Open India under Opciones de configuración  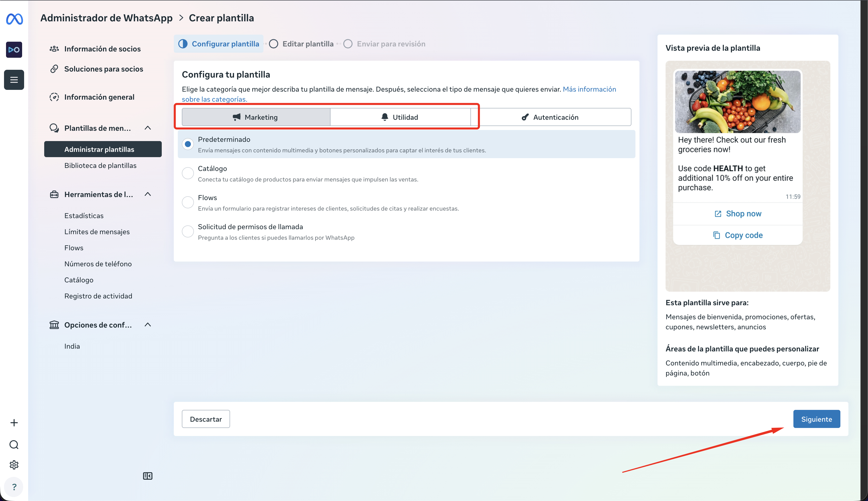(x=72, y=346)
